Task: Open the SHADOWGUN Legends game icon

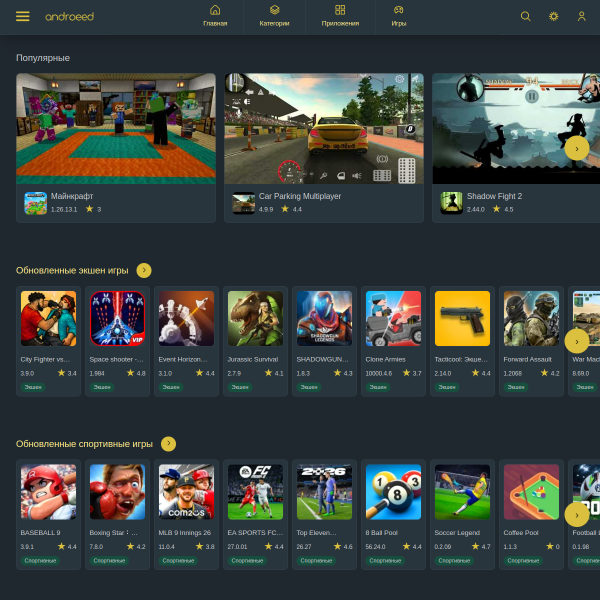Action: click(324, 318)
